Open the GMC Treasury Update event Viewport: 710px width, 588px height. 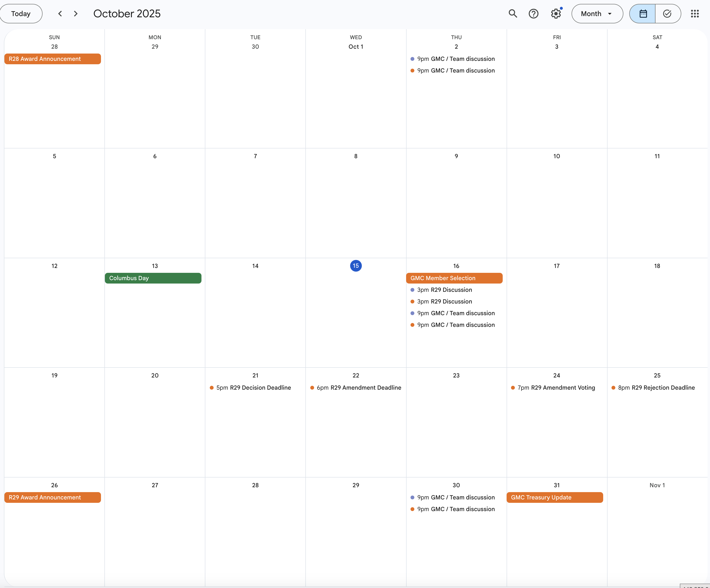555,497
